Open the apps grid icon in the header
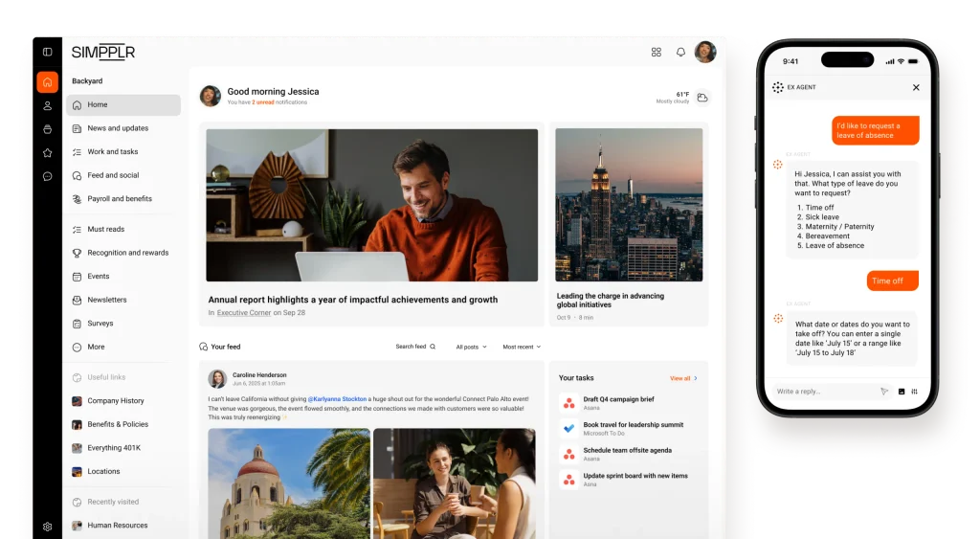980x539 pixels. [x=657, y=53]
